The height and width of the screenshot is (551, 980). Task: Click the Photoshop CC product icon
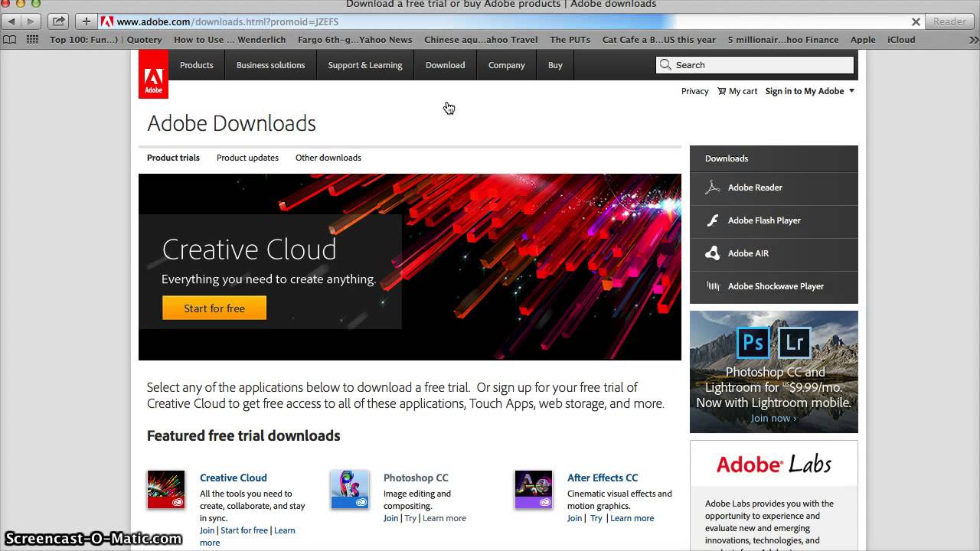point(350,490)
